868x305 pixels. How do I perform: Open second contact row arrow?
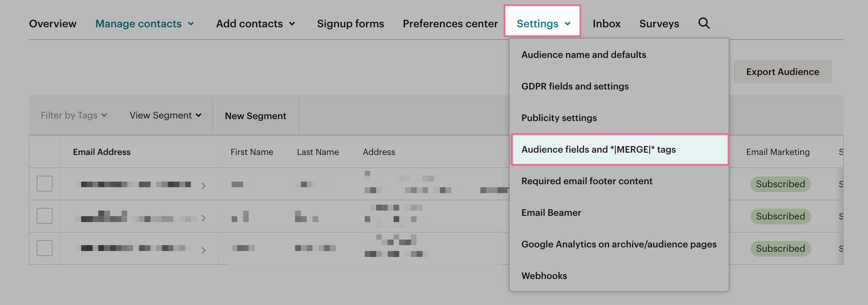click(x=203, y=218)
